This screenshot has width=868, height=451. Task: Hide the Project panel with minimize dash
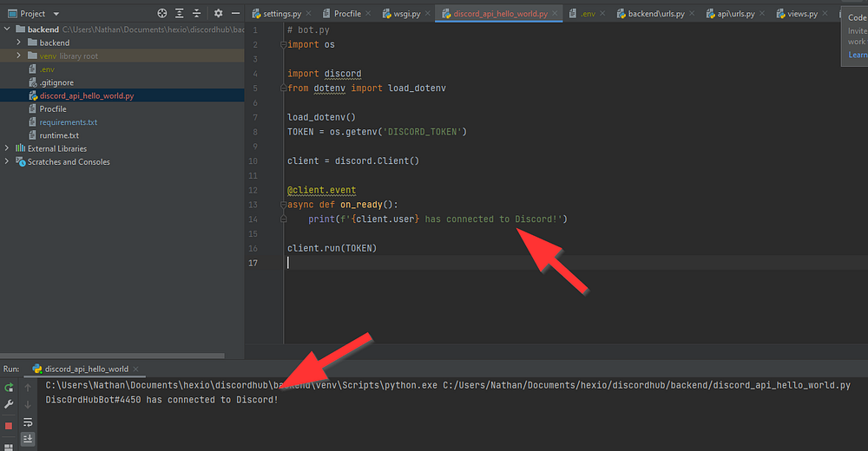[235, 14]
